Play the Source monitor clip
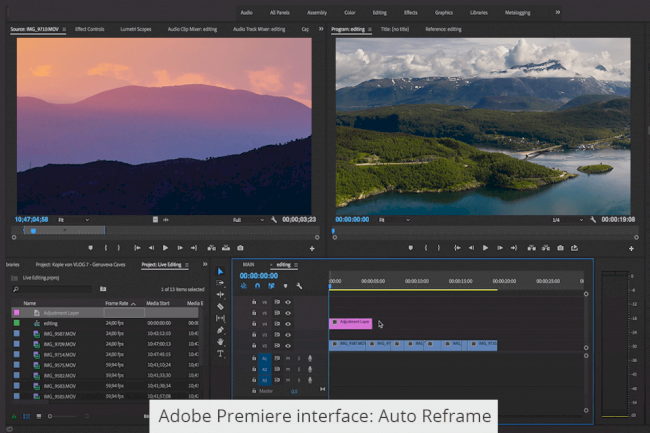The image size is (650, 433). pyautogui.click(x=165, y=248)
